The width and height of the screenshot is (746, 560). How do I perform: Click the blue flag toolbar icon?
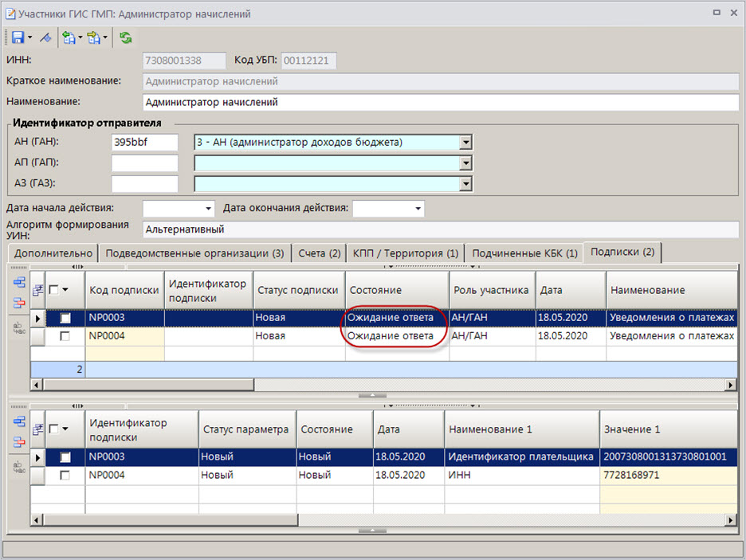tap(45, 37)
